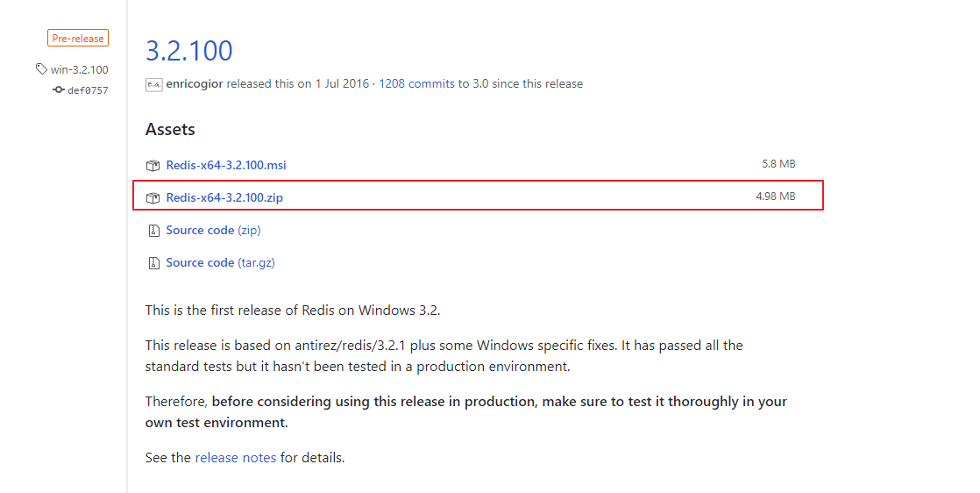The image size is (980, 493).
Task: Open the 3.2.100 release title
Action: tap(188, 51)
